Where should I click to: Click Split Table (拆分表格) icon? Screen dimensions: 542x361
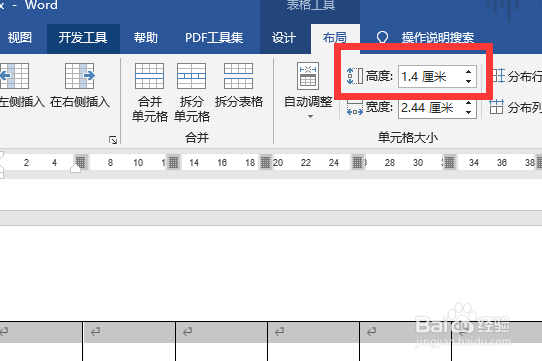[x=239, y=76]
